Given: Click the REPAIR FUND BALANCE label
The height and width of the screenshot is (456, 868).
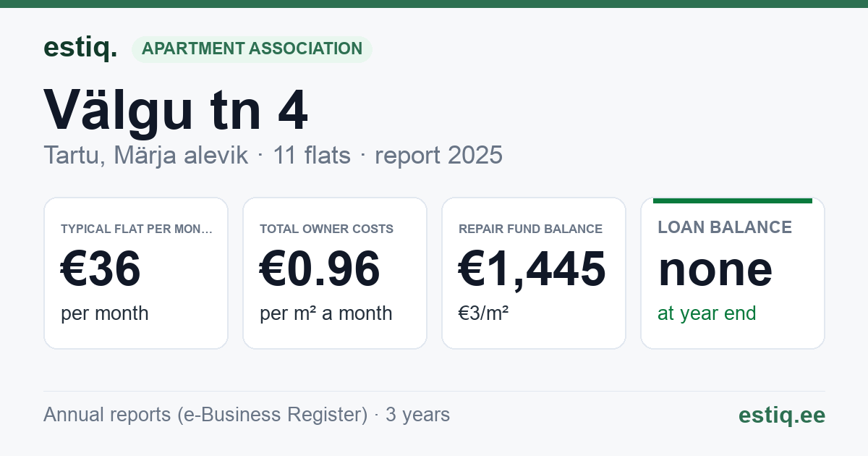Looking at the screenshot, I should click(530, 229).
